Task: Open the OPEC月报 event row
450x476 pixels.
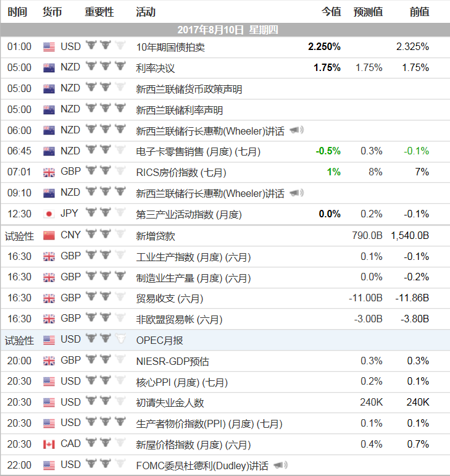Action: click(x=225, y=340)
